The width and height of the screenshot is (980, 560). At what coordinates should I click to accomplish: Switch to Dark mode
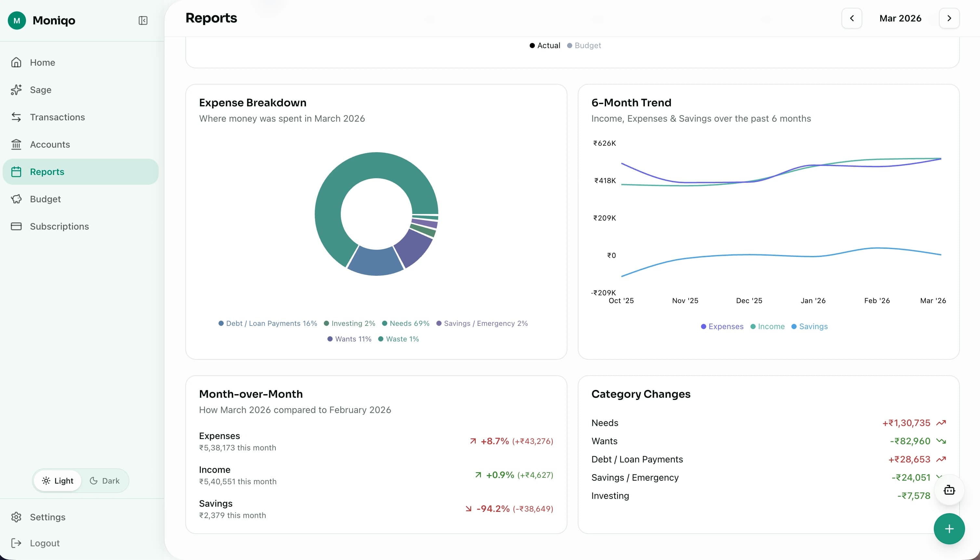point(105,480)
